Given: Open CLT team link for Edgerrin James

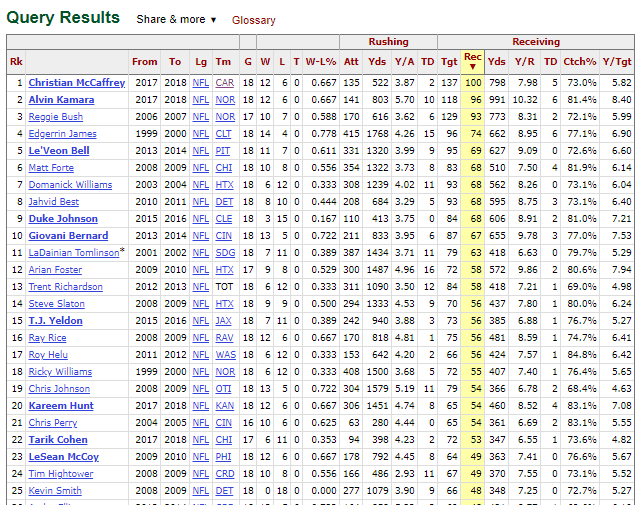Looking at the screenshot, I should pos(223,134).
